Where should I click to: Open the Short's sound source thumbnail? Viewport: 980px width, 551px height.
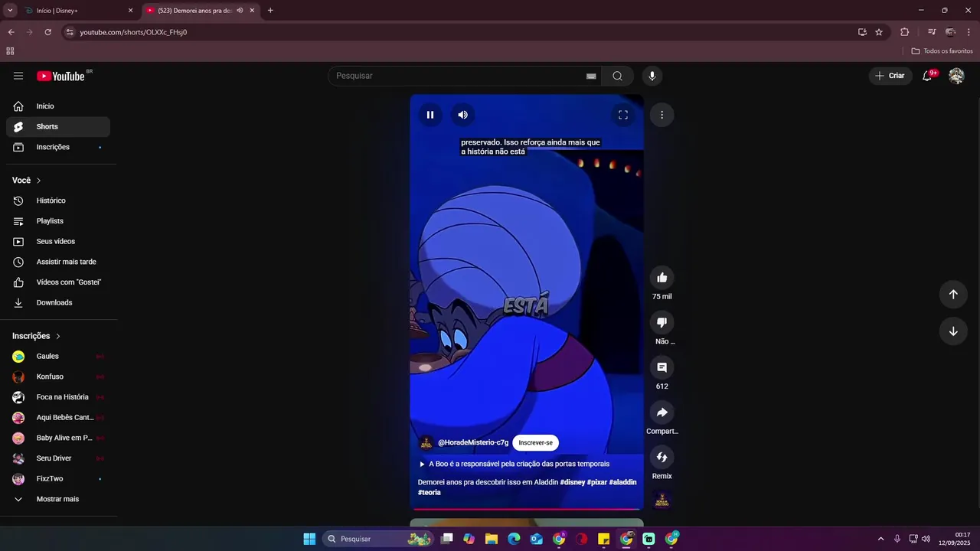pyautogui.click(x=662, y=500)
